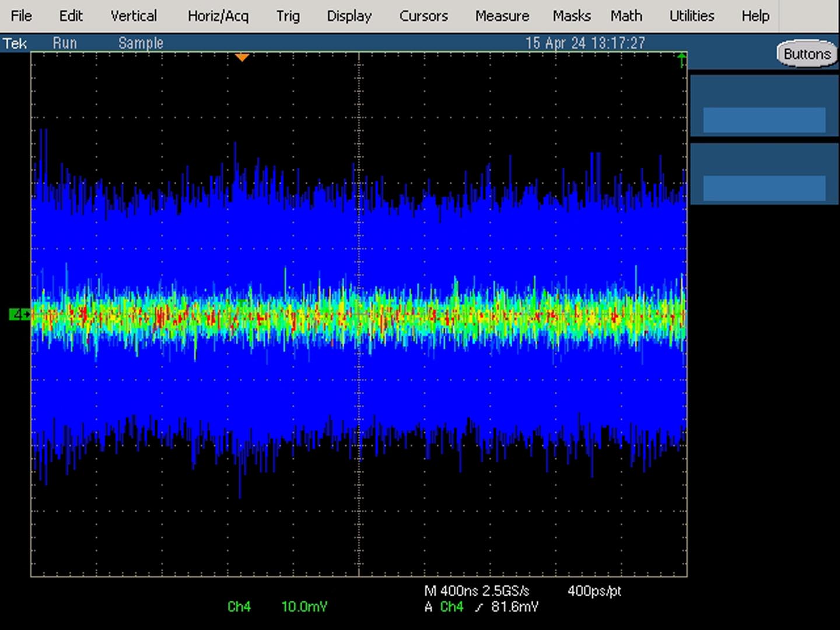Viewport: 840px width, 630px height.
Task: Click the Buttons toggle button
Action: [x=807, y=54]
